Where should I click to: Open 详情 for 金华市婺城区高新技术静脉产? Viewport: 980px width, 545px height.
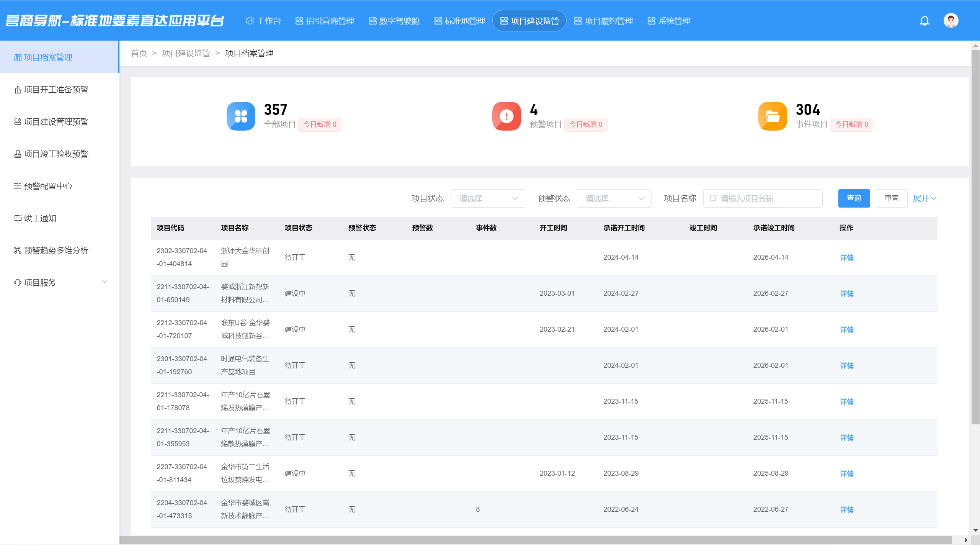[x=847, y=510]
